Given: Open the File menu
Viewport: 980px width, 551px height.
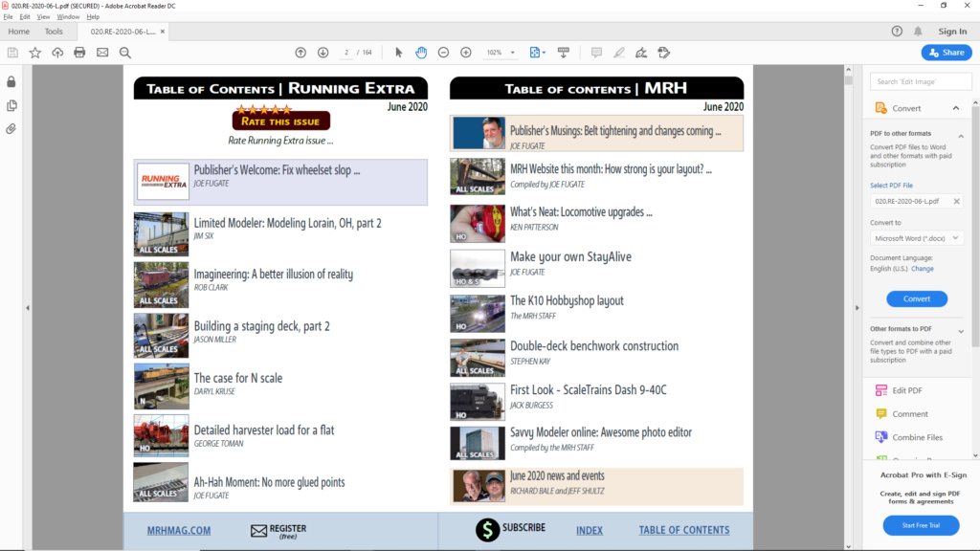Looking at the screenshot, I should [x=8, y=17].
